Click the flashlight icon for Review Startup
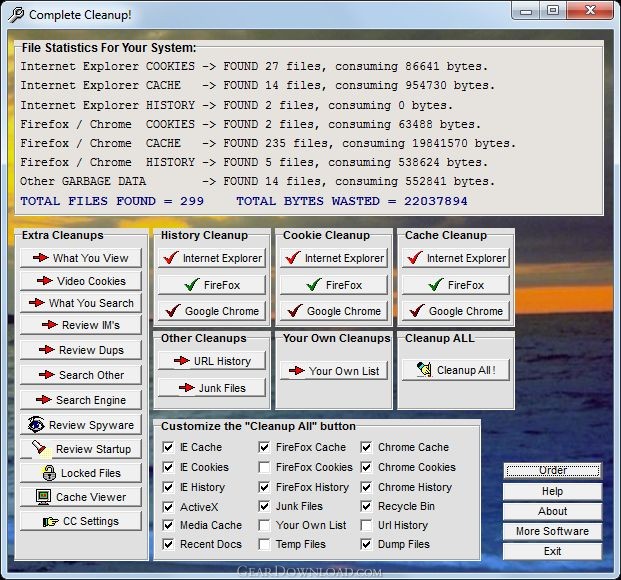This screenshot has height=580, width=621. [x=41, y=449]
